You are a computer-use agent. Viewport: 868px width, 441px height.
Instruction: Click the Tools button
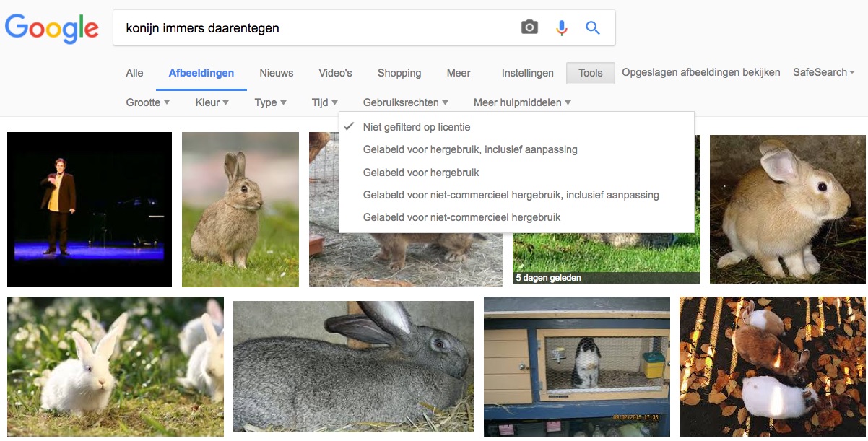click(590, 73)
